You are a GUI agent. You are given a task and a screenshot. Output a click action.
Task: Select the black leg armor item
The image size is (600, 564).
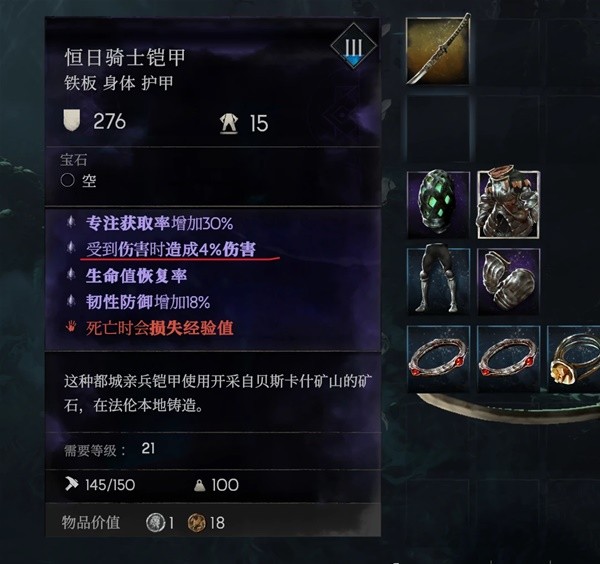click(439, 282)
